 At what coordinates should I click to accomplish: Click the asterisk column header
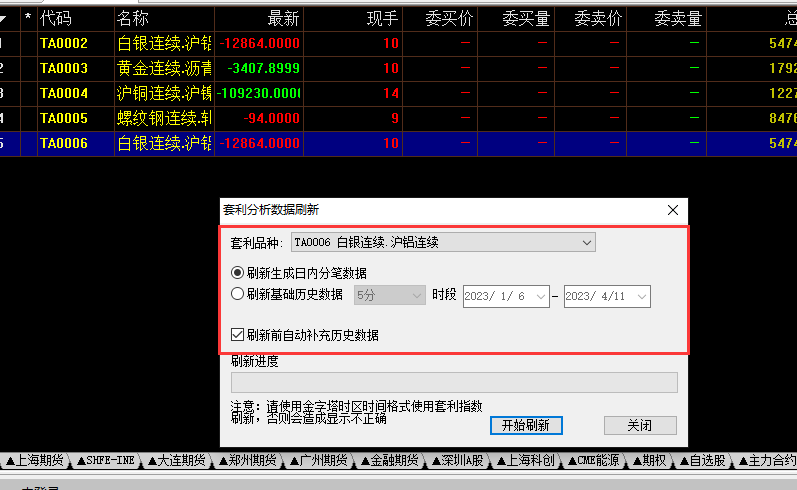[28, 19]
